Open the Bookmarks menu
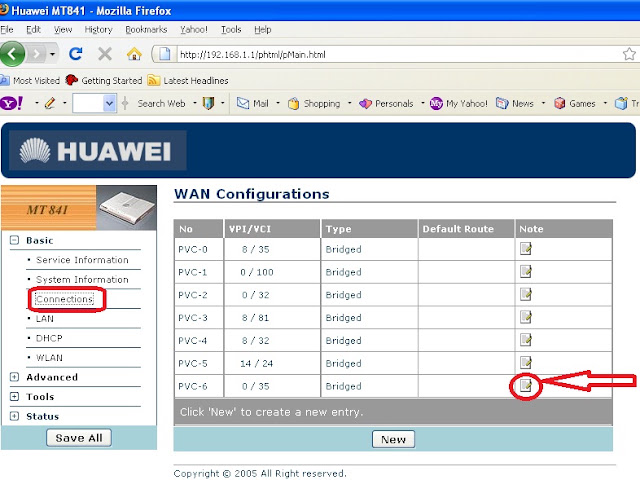This screenshot has height=480, width=640. point(146,29)
